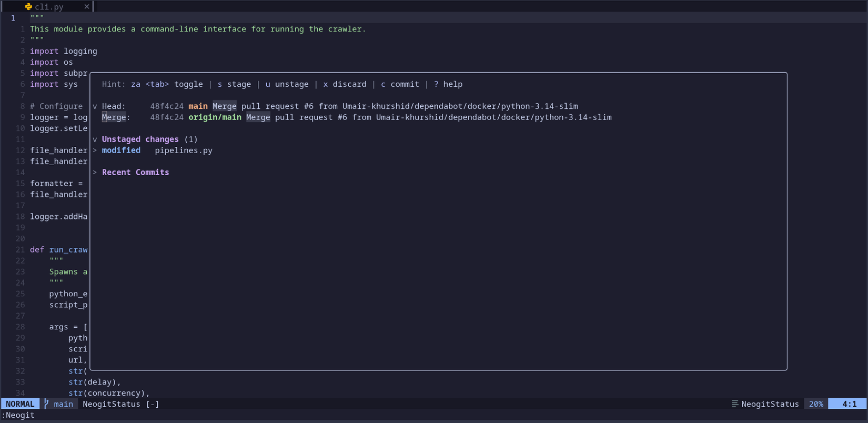This screenshot has height=423, width=868.
Task: Click 'main' branch in the statusline
Action: click(63, 404)
